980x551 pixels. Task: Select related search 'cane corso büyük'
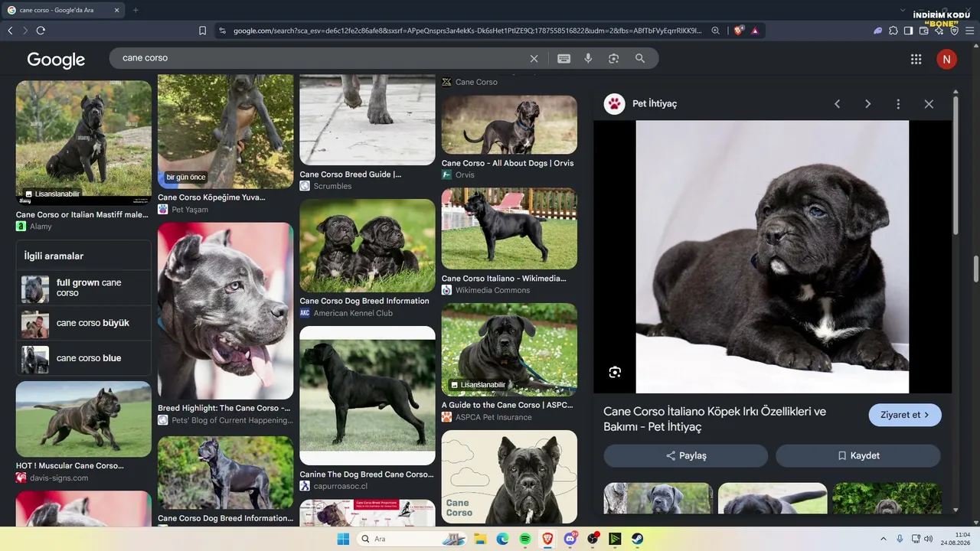pos(83,323)
